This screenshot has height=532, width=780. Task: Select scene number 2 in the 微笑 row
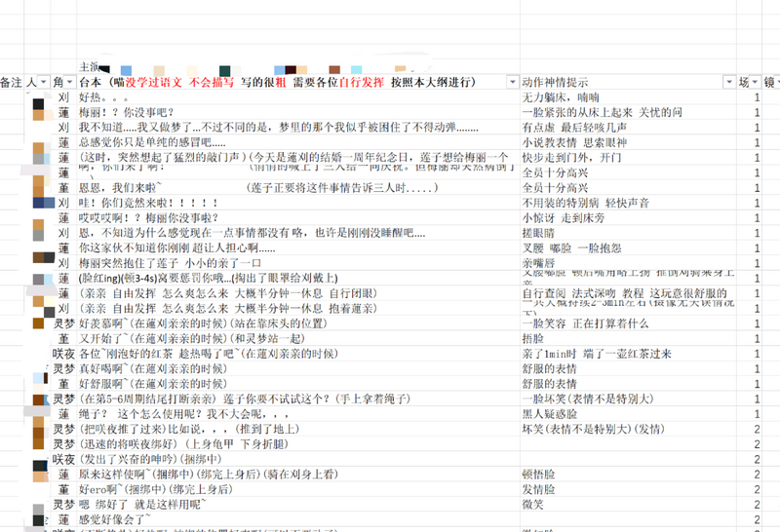(749, 505)
